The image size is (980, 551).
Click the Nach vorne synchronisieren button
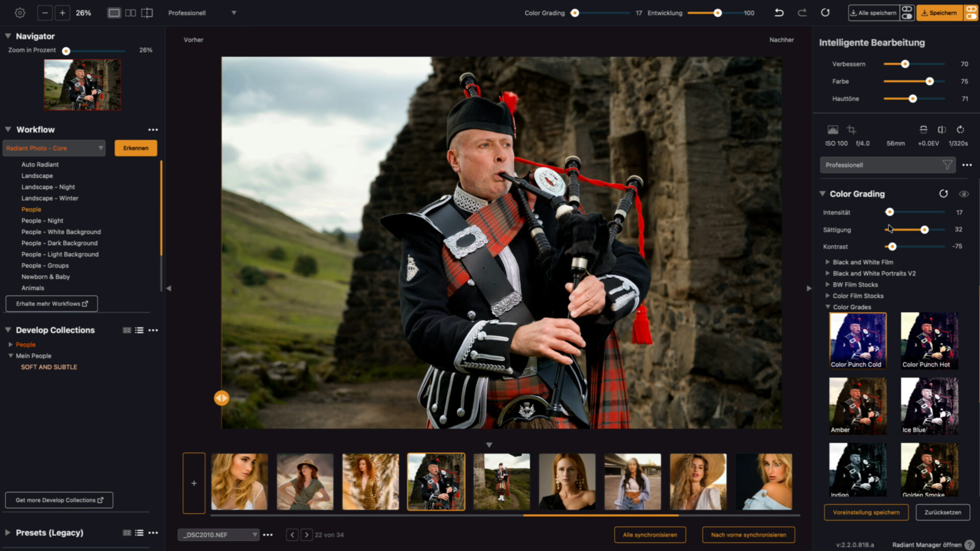[x=748, y=535]
